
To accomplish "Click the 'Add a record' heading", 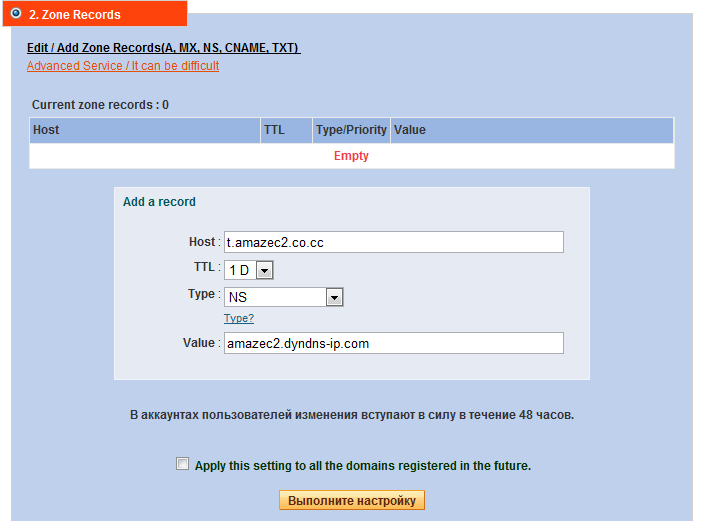I will click(x=159, y=202).
